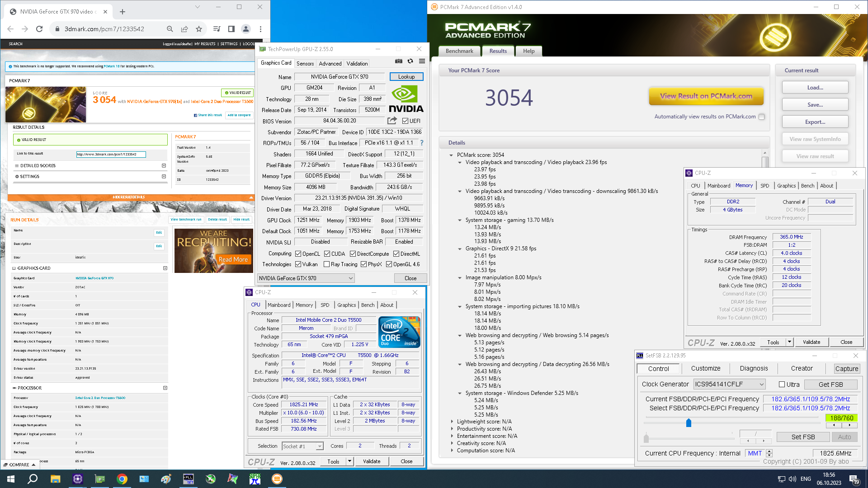Image resolution: width=868 pixels, height=488 pixels.
Task: Open Chrome from taskbar
Action: 122,479
